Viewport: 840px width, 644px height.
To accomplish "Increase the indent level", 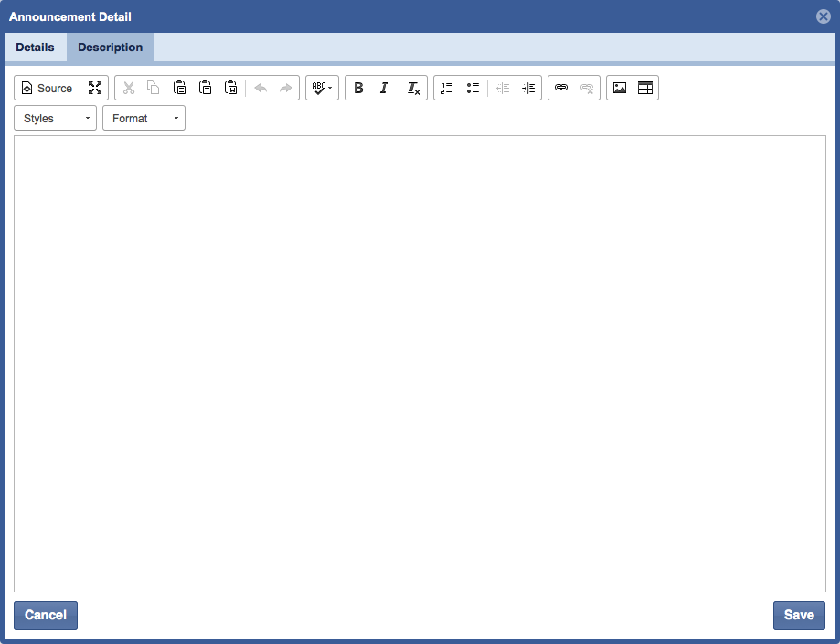I will (x=528, y=89).
